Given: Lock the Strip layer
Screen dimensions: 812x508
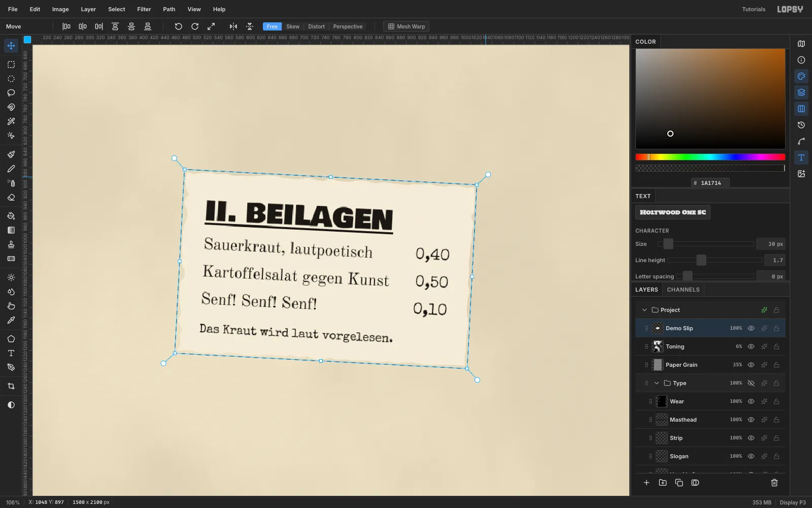Looking at the screenshot, I should coord(776,438).
